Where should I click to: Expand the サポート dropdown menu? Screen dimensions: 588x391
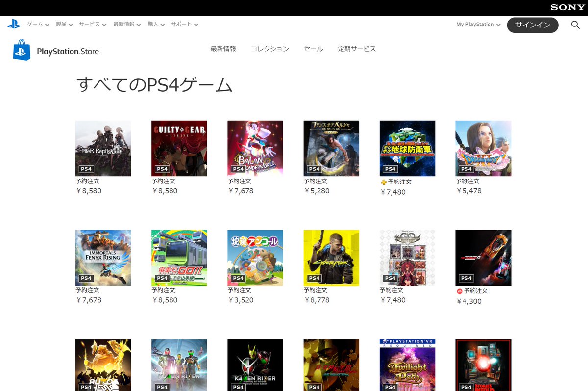coord(185,24)
